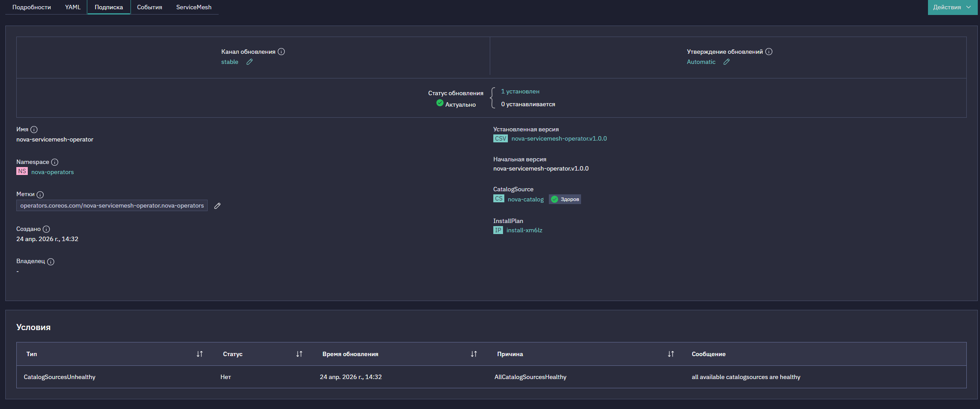980x409 pixels.
Task: Open the События tab
Action: click(x=149, y=7)
